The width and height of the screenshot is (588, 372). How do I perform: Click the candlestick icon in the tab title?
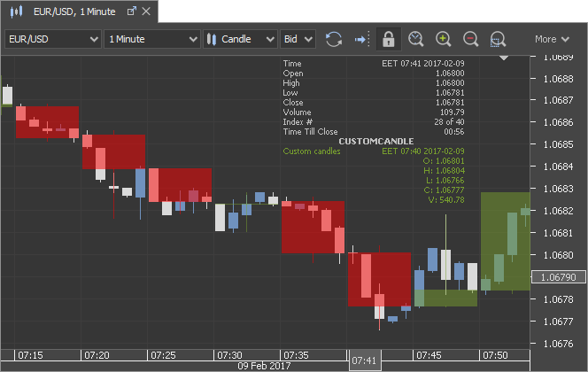[x=14, y=12]
